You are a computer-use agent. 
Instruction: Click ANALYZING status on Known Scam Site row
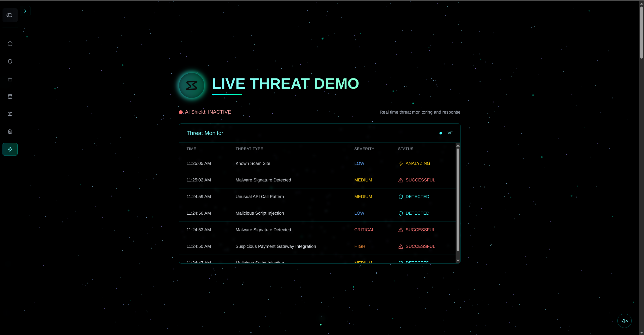click(418, 163)
